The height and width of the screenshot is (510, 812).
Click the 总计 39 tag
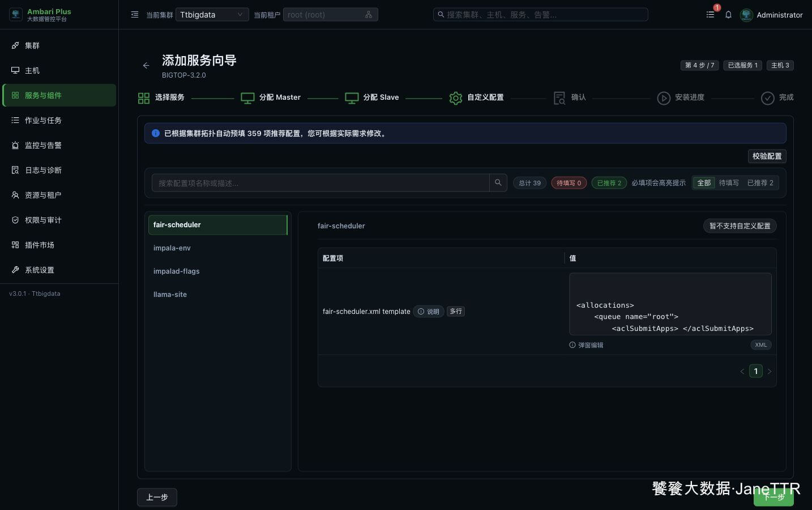pos(530,183)
